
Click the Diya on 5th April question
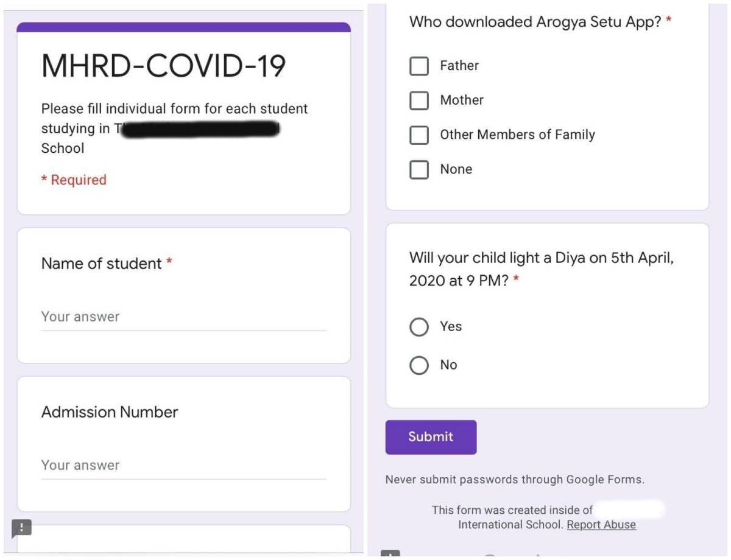(541, 269)
